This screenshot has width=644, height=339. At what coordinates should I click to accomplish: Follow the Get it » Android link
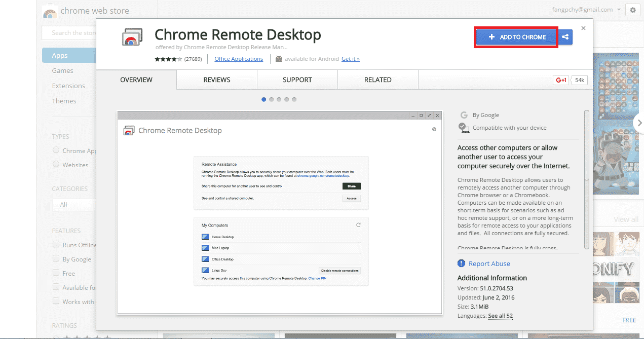click(x=351, y=59)
